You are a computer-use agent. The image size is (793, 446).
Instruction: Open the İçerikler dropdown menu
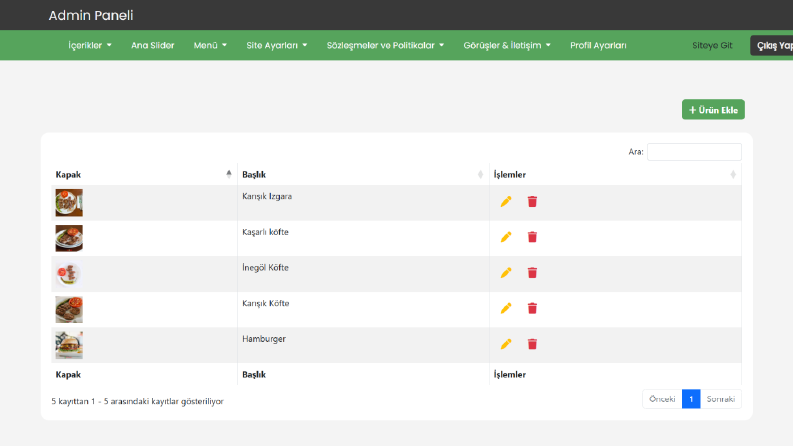90,46
